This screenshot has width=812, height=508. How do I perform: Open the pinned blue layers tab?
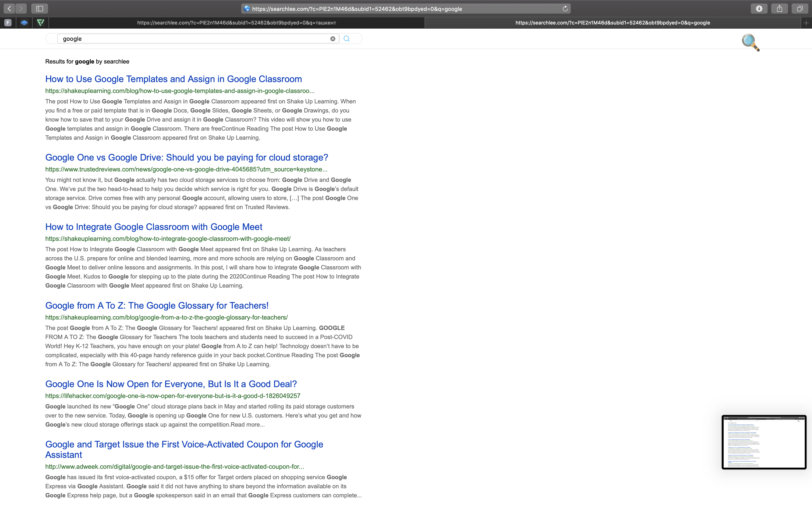(24, 23)
